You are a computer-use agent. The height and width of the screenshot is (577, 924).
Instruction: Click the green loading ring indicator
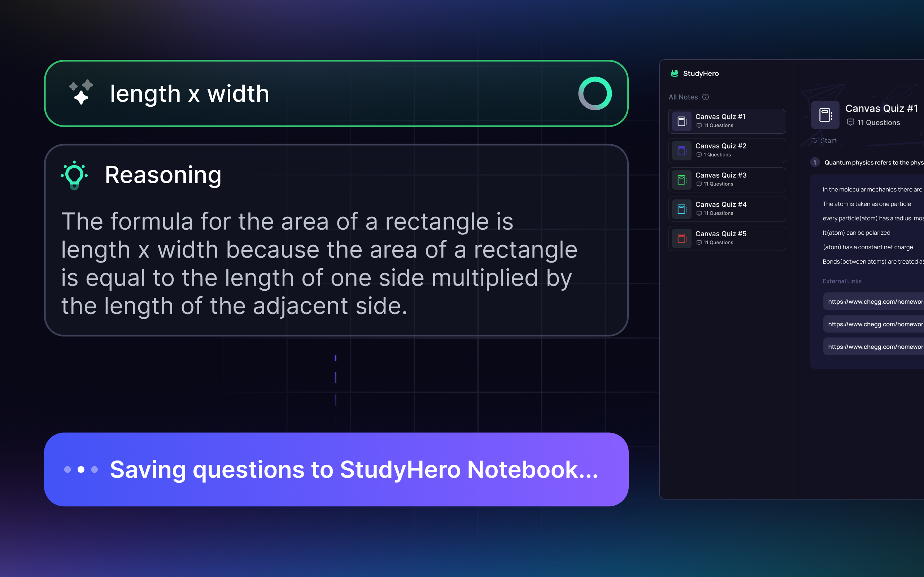(595, 93)
